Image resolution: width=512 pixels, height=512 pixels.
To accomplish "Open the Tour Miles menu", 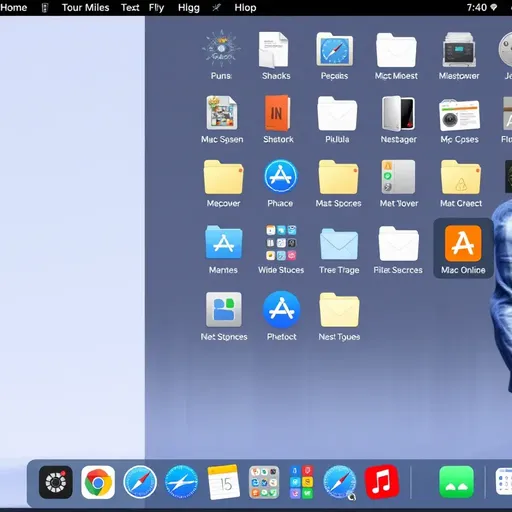I will click(x=85, y=8).
